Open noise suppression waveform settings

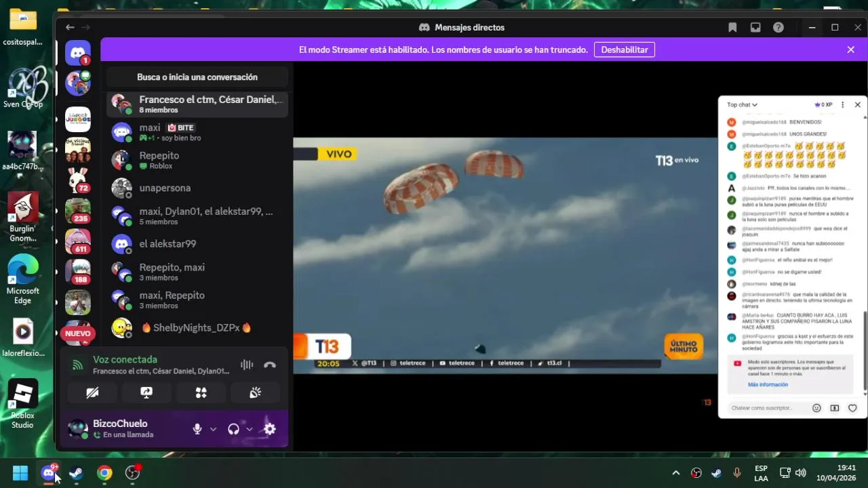click(247, 365)
